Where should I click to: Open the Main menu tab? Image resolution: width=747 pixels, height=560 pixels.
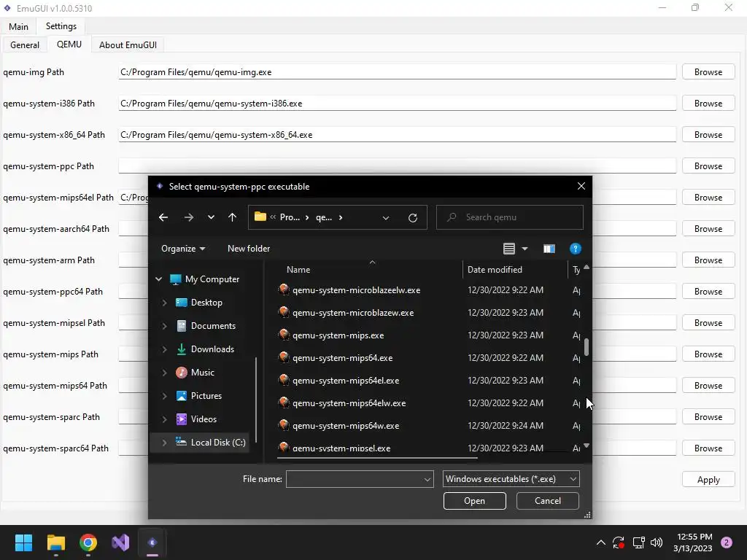18,27
